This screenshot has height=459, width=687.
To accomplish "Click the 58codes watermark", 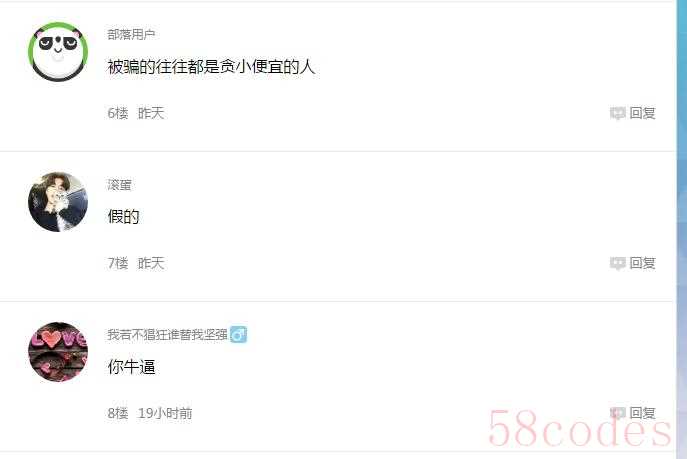I will click(579, 428).
